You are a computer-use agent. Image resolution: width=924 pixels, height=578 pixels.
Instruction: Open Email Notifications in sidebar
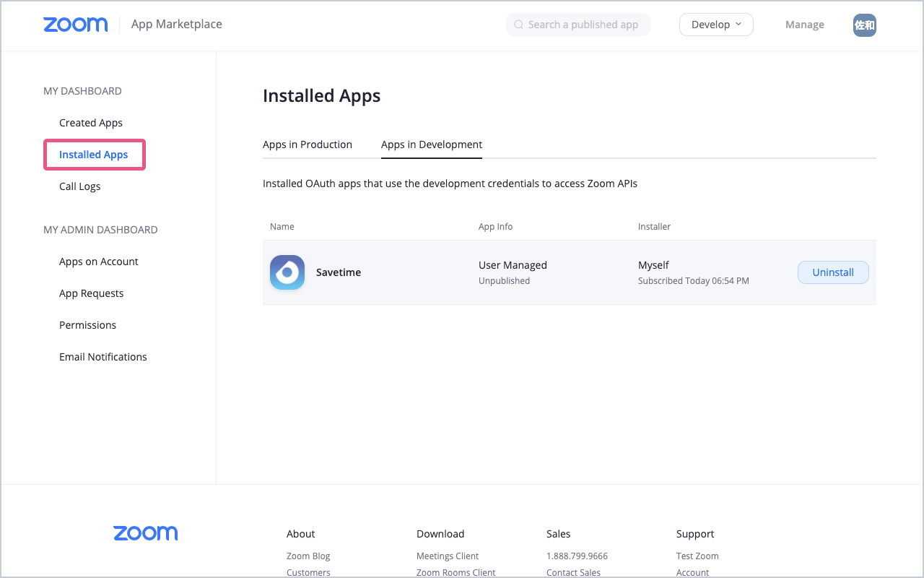point(103,357)
